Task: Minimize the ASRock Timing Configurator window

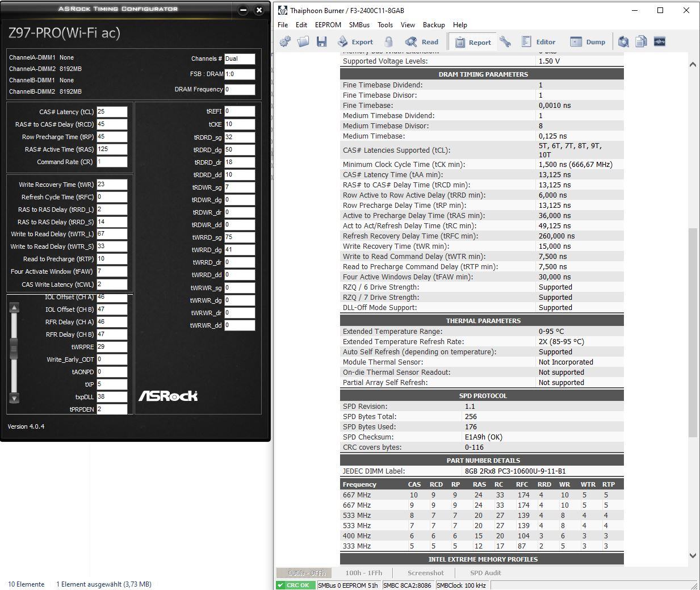Action: [243, 10]
